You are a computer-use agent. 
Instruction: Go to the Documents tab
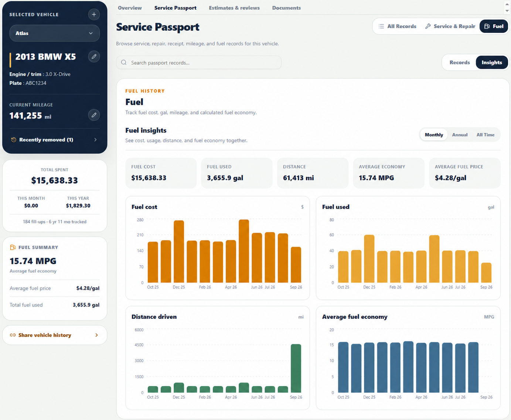pos(286,8)
